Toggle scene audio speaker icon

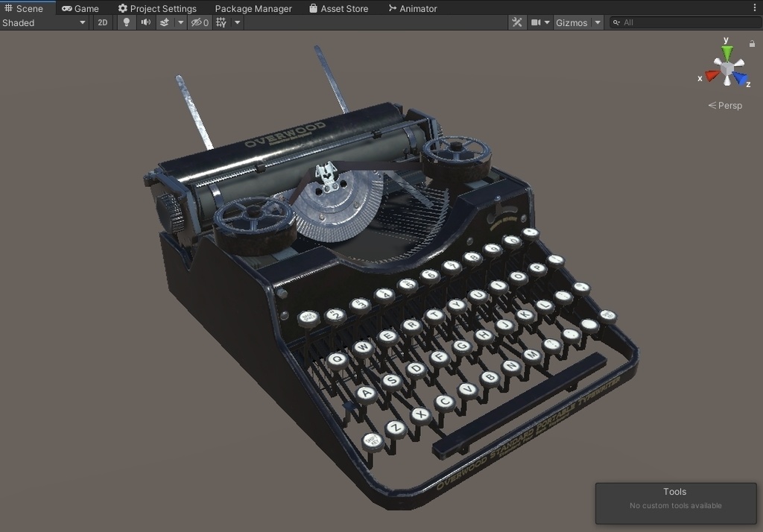145,22
